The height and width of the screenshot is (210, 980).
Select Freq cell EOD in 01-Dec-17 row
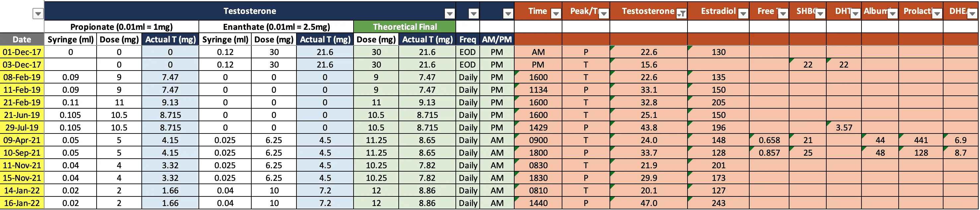coord(467,52)
